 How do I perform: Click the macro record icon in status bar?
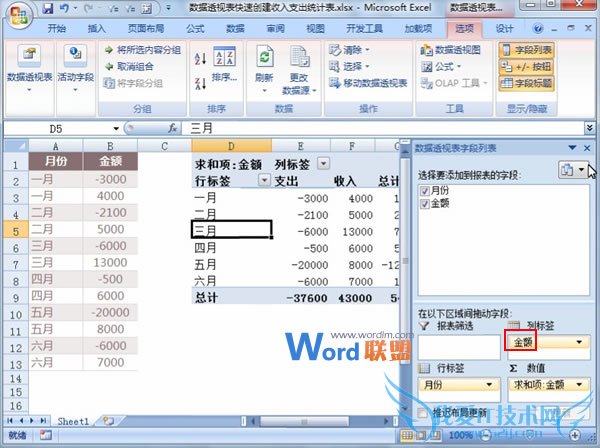[46, 435]
